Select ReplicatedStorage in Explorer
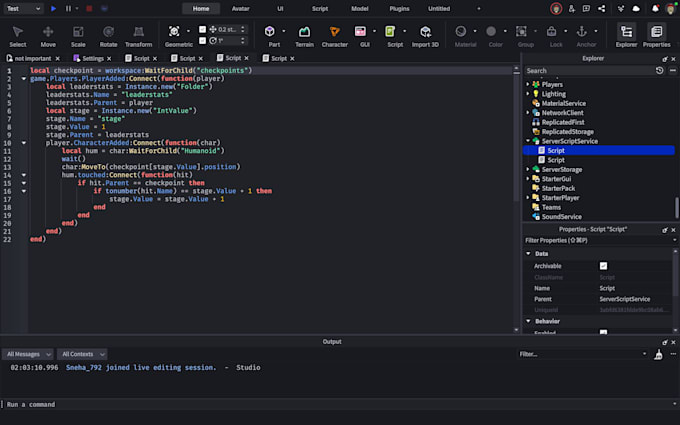Image resolution: width=680 pixels, height=425 pixels. [x=567, y=131]
